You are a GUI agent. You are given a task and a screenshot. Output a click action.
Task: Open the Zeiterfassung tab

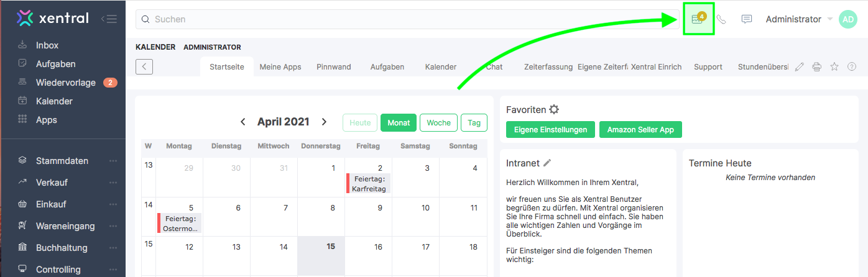click(548, 66)
